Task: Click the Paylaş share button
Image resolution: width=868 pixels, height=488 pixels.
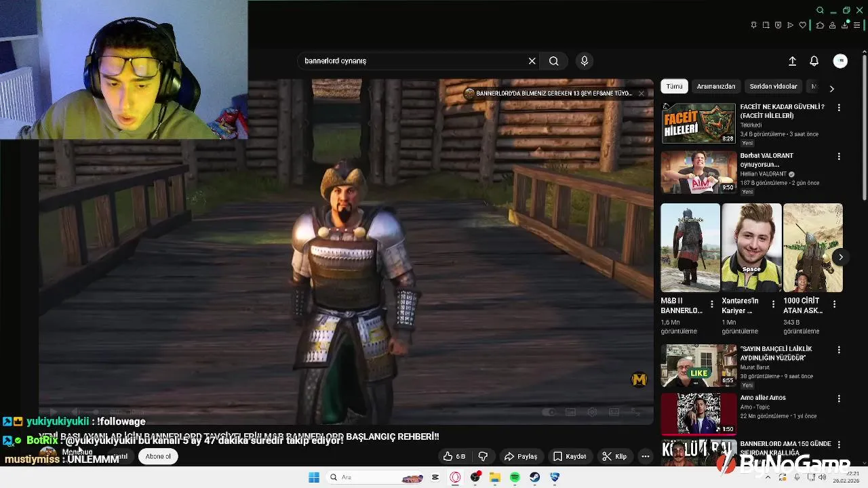Action: [x=521, y=456]
